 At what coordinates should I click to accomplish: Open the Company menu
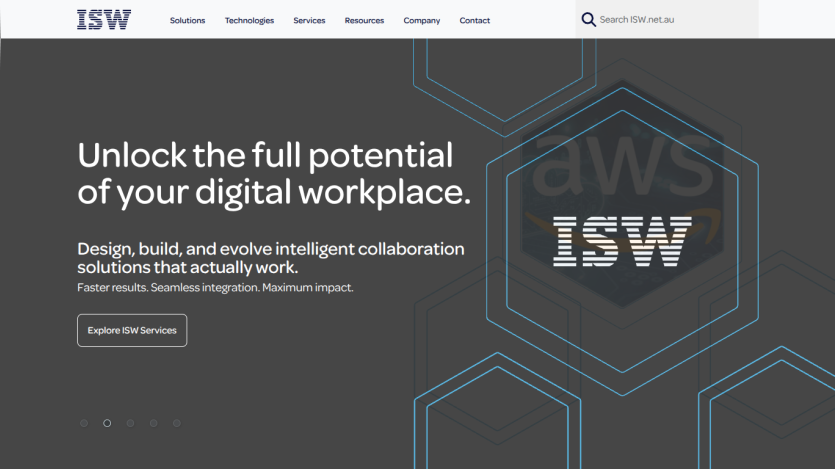point(422,20)
